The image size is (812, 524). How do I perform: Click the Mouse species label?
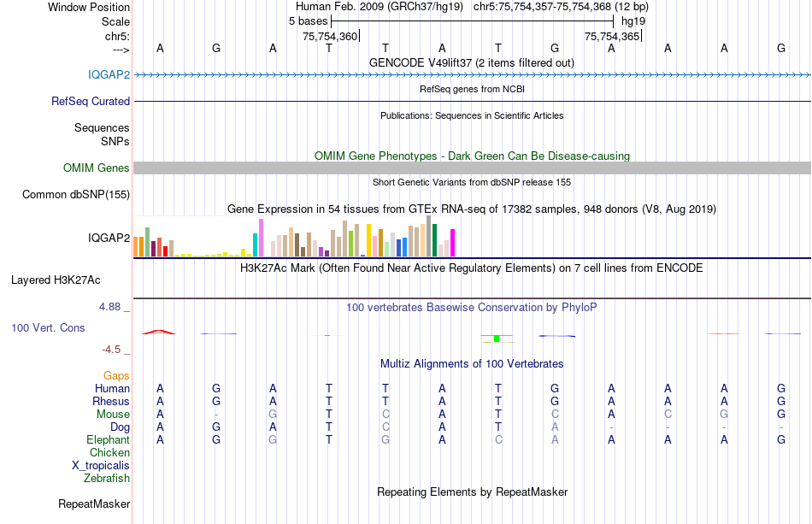point(113,415)
